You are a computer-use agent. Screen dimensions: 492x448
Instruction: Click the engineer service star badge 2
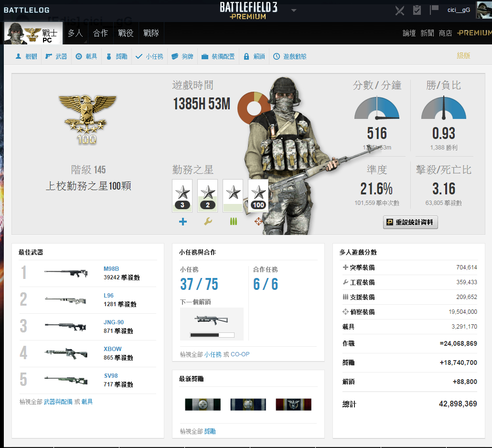207,196
